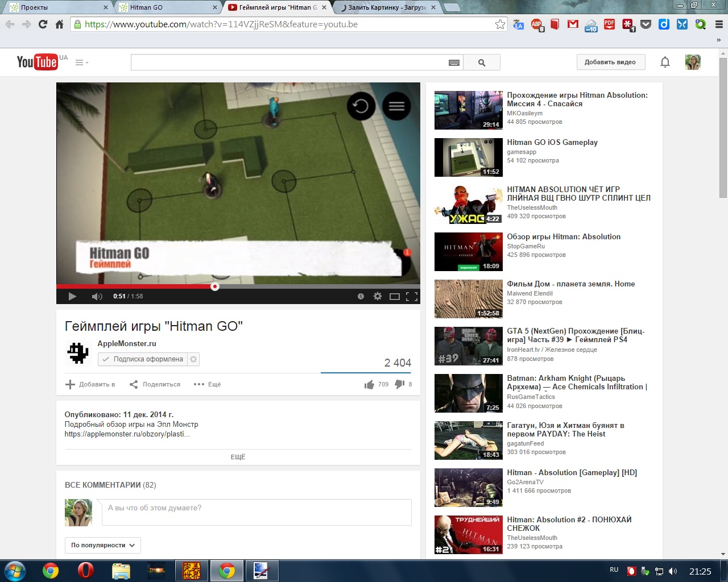Click the YouTube search magnifier button
728x582 pixels.
[482, 63]
